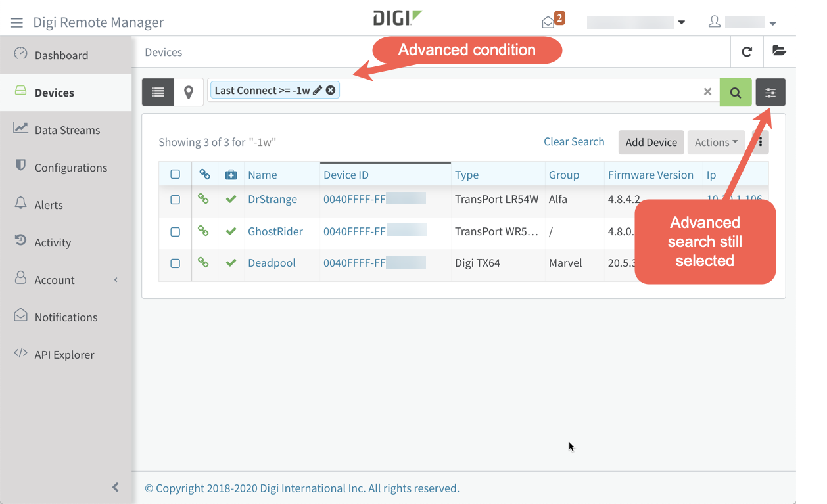Click the refresh devices icon
This screenshot has width=827, height=504.
747,51
